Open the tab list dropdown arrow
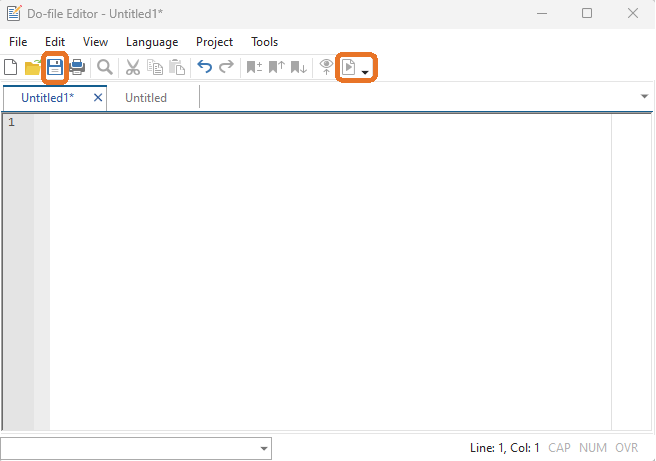This screenshot has width=656, height=461. pyautogui.click(x=644, y=97)
